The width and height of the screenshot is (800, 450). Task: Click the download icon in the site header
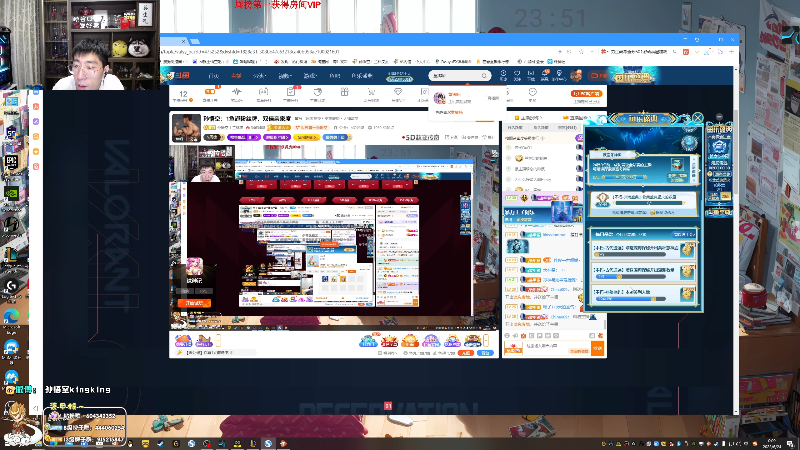[x=531, y=74]
